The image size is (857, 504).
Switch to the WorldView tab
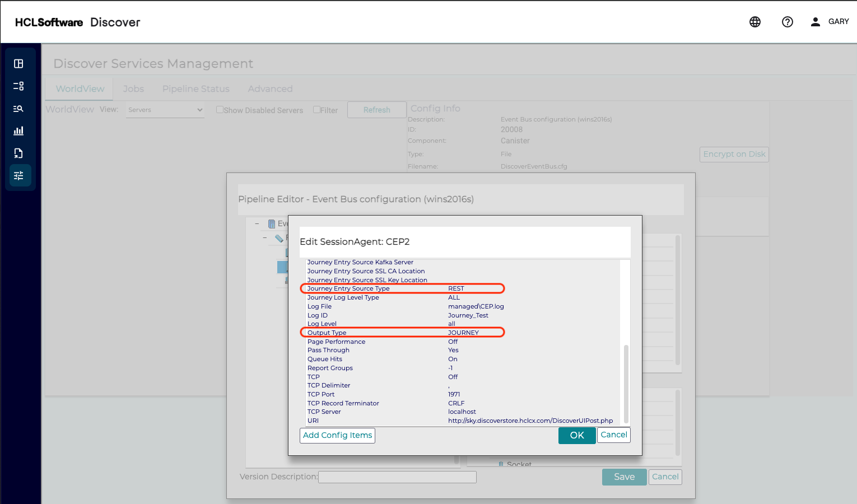point(80,88)
